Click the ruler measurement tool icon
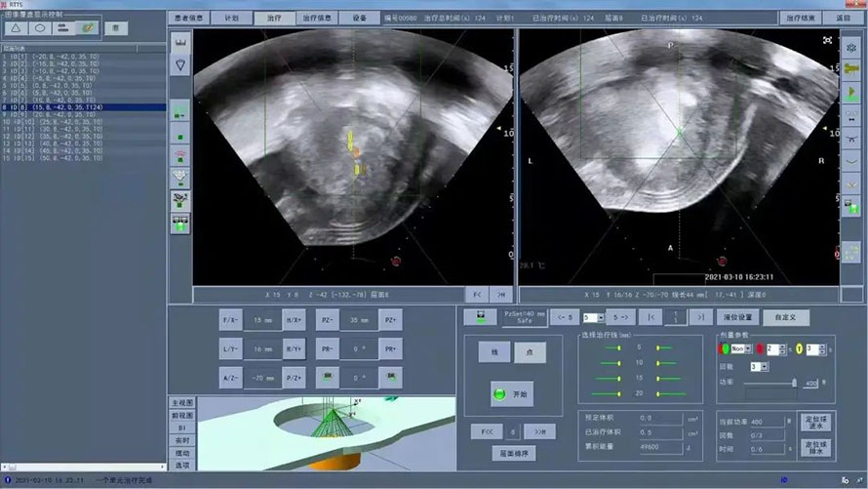Image resolution: width=868 pixels, height=489 pixels. coord(179,43)
